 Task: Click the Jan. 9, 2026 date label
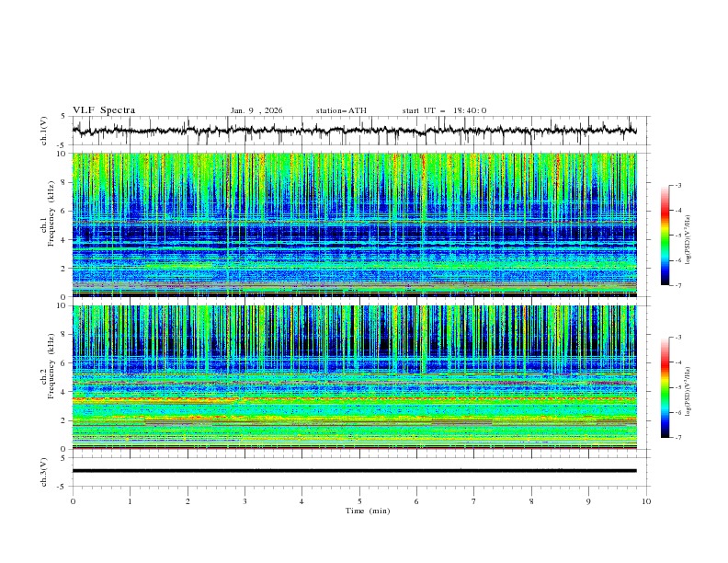[x=256, y=110]
